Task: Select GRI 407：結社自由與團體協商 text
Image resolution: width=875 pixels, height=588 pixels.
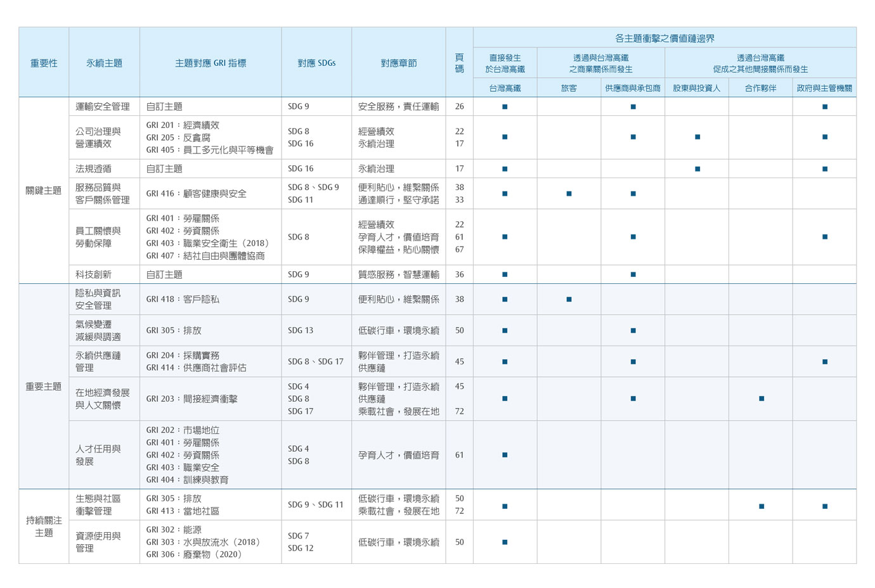Action: tap(205, 255)
